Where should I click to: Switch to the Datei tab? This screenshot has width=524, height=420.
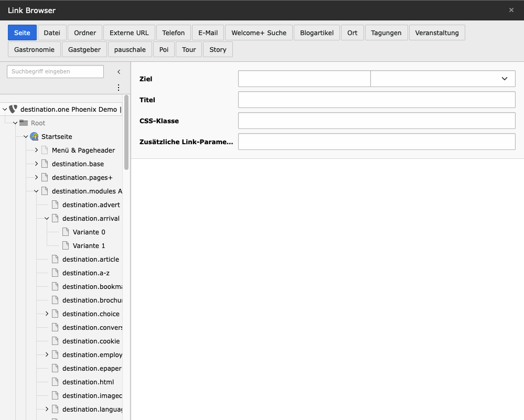tap(52, 33)
